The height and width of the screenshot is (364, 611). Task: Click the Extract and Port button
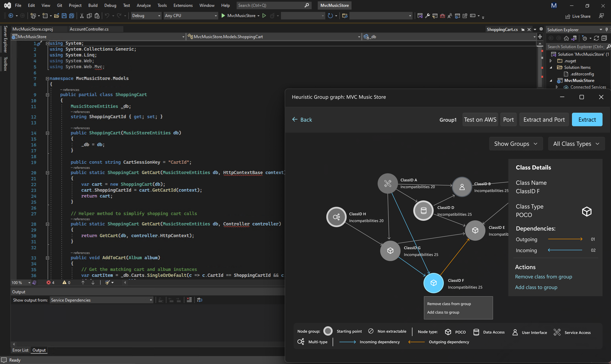tap(544, 120)
